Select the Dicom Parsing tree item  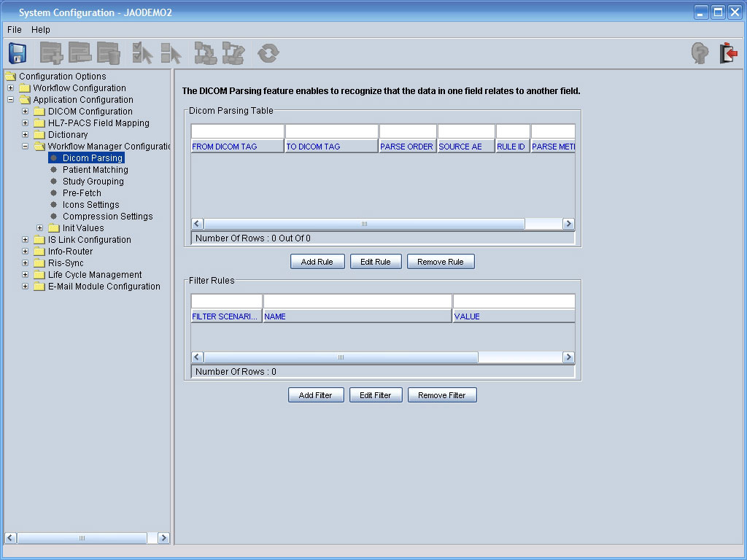coord(93,158)
